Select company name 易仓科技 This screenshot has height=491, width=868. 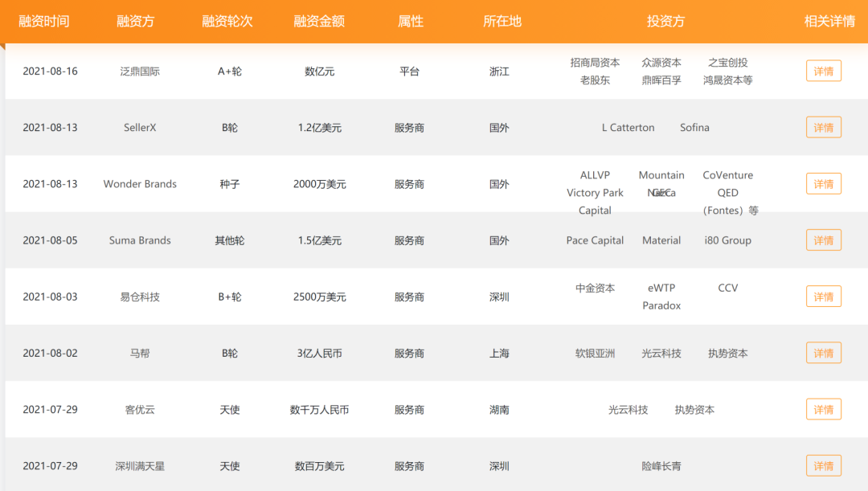pos(140,297)
